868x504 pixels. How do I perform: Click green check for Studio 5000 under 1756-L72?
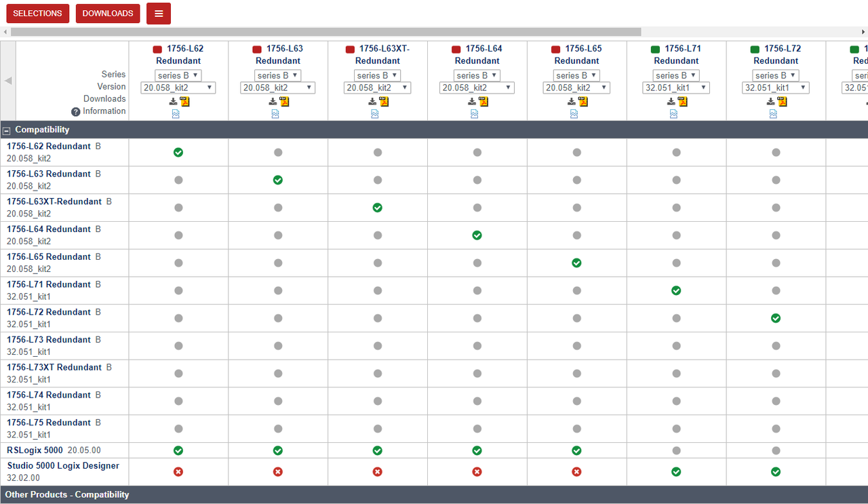pyautogui.click(x=776, y=471)
